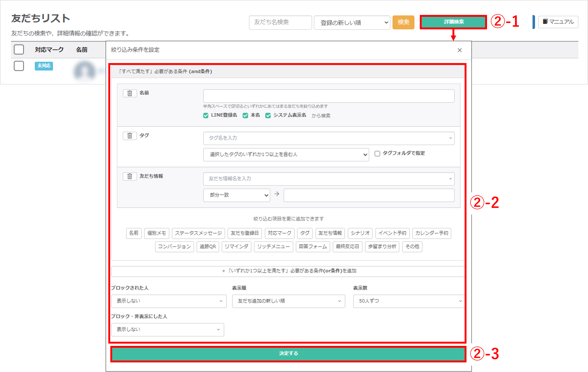
Task: Expand ブロックされた人 表示しない dropdown
Action: tap(169, 301)
